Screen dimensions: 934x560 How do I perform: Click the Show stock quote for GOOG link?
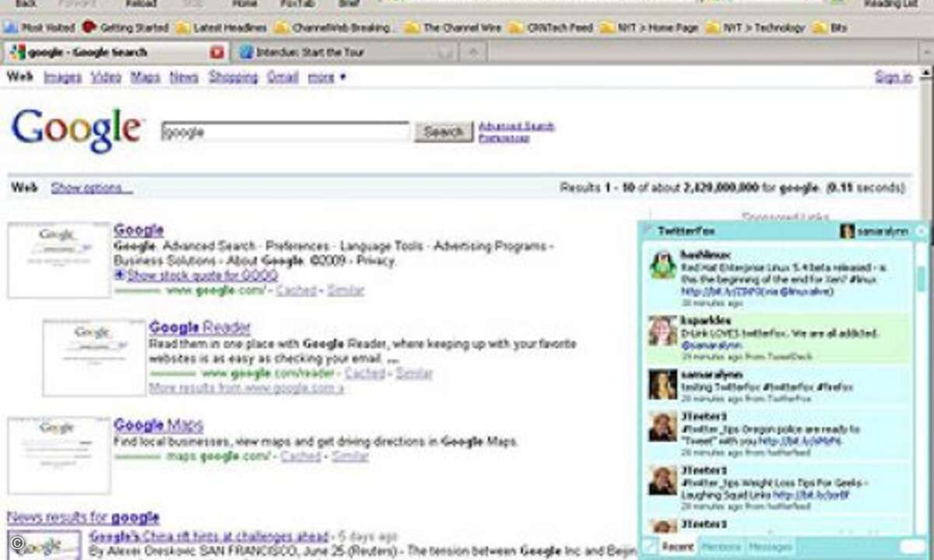click(x=202, y=275)
